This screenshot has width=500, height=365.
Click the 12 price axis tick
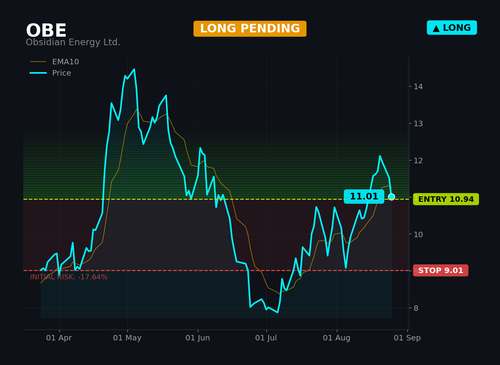(418, 161)
